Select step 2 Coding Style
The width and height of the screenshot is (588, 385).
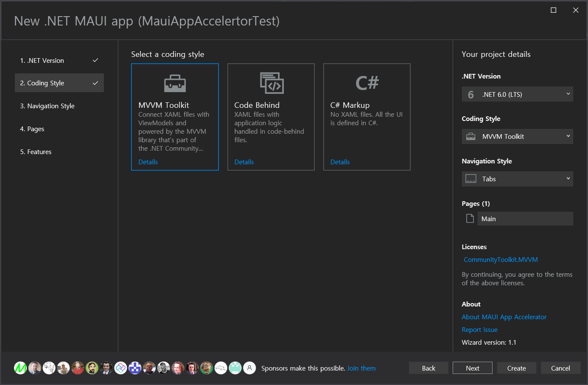tap(59, 83)
